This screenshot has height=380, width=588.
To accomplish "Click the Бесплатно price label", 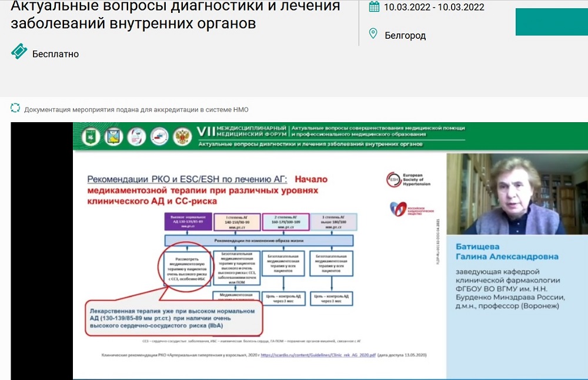I will tap(55, 54).
